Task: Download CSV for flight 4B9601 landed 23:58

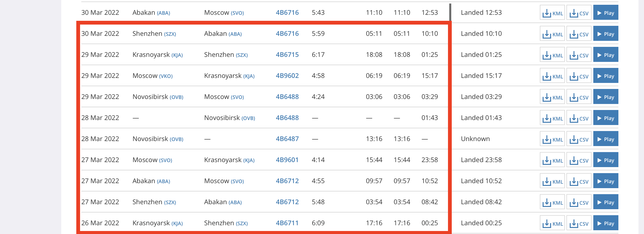Action: tap(579, 160)
